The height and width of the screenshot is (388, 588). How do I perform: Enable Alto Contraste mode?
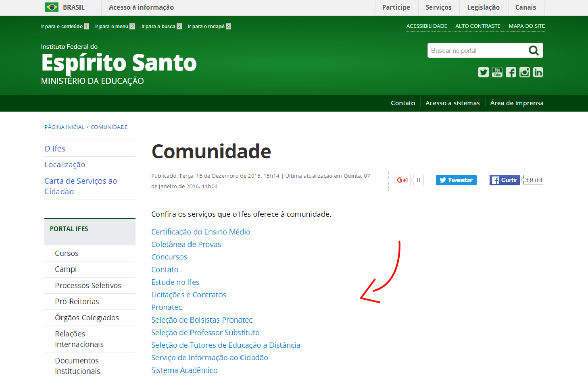tap(478, 26)
